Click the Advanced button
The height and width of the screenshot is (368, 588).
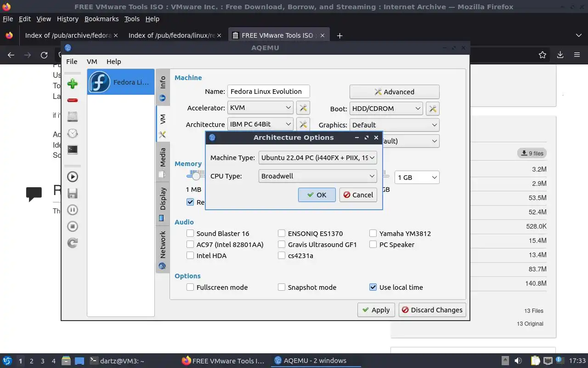coord(394,92)
